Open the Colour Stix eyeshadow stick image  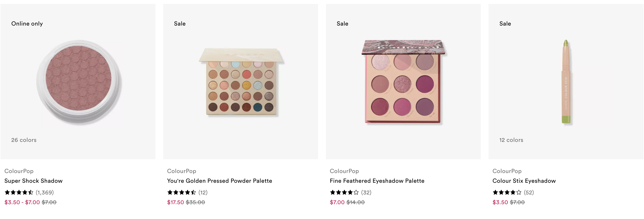566,82
